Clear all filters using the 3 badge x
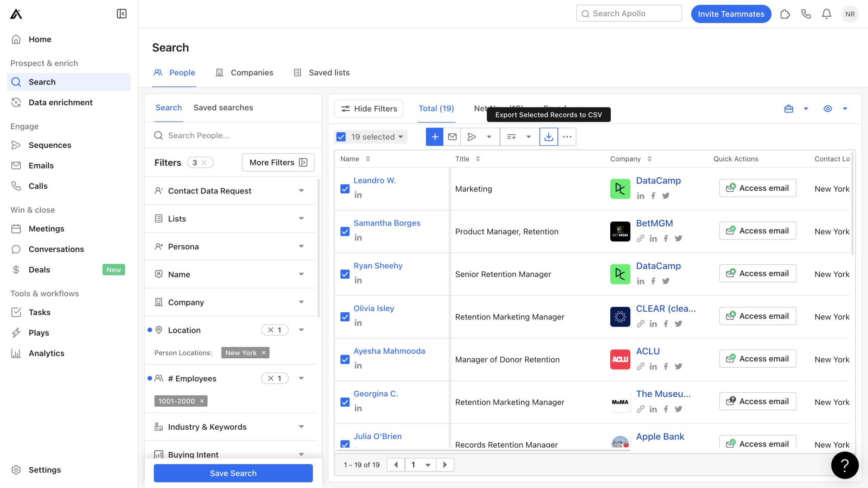The width and height of the screenshot is (868, 488). (x=204, y=162)
